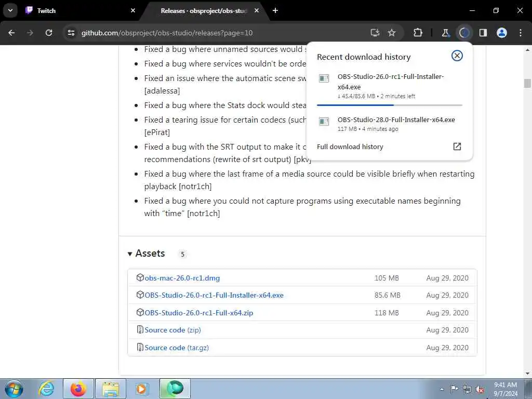Viewport: 532px width, 399px height.
Task: Open Firefox from the taskbar
Action: (78, 389)
